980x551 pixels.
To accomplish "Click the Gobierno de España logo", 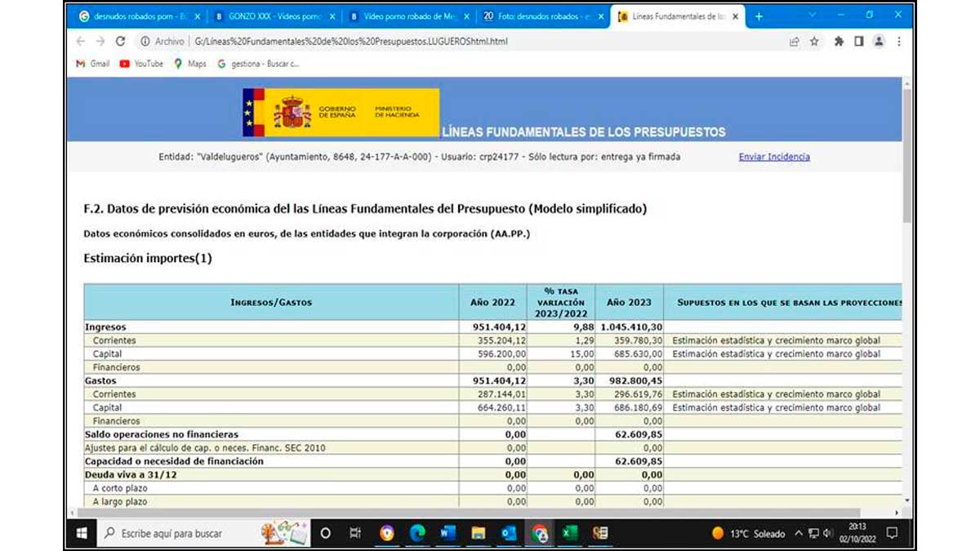I will (341, 113).
